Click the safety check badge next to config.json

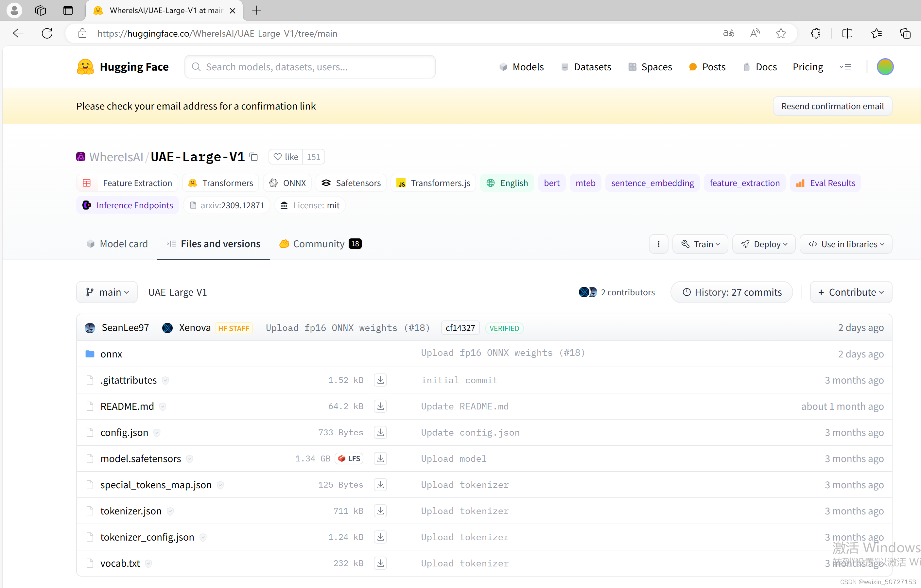point(157,433)
